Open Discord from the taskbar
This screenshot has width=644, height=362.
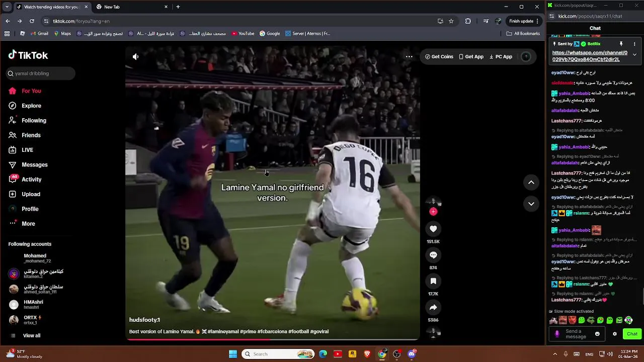[x=412, y=354]
